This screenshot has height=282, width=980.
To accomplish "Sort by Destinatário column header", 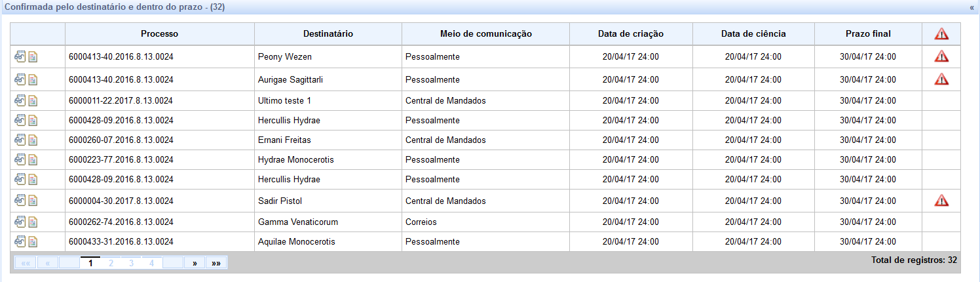I will 328,33.
